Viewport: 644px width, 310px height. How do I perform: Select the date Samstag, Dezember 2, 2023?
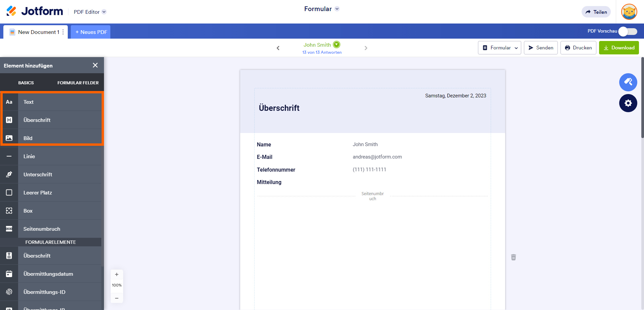tap(455, 96)
